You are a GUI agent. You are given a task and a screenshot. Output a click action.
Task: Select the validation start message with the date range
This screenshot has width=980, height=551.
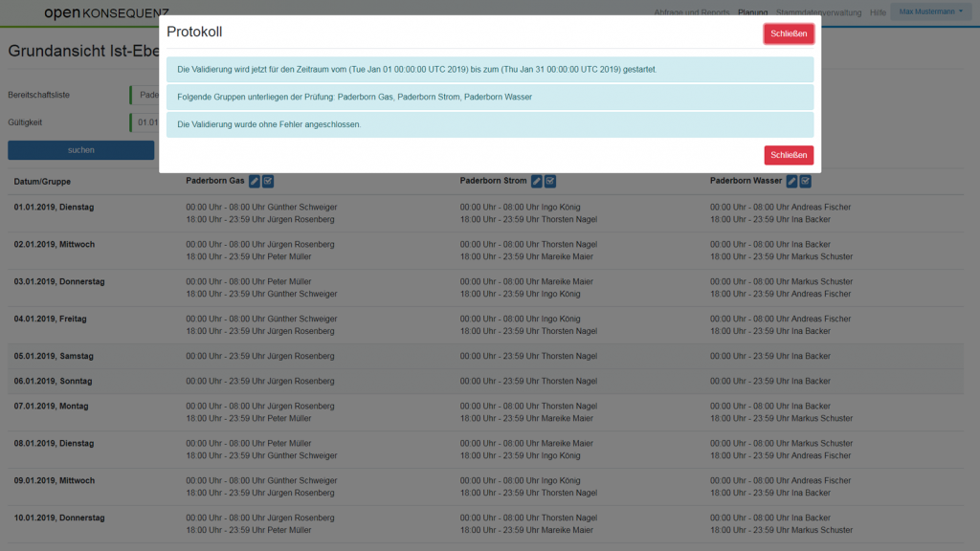489,70
